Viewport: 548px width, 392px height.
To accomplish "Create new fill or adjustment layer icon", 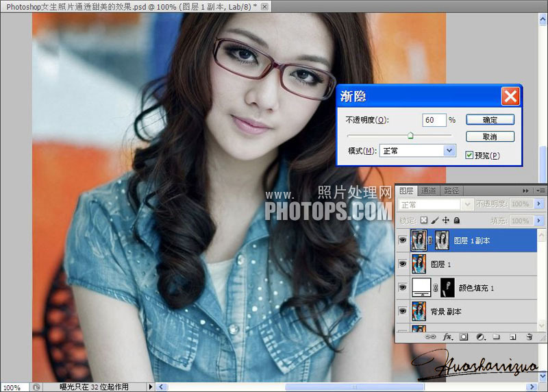I will (481, 337).
